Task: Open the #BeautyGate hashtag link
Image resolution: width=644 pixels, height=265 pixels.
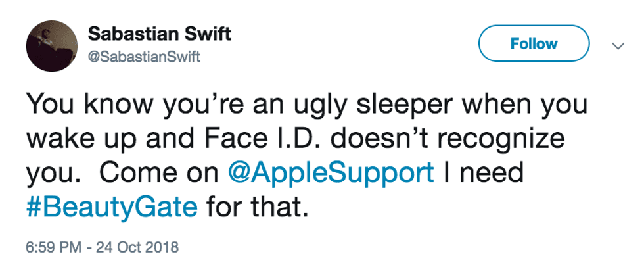Action: pos(112,208)
